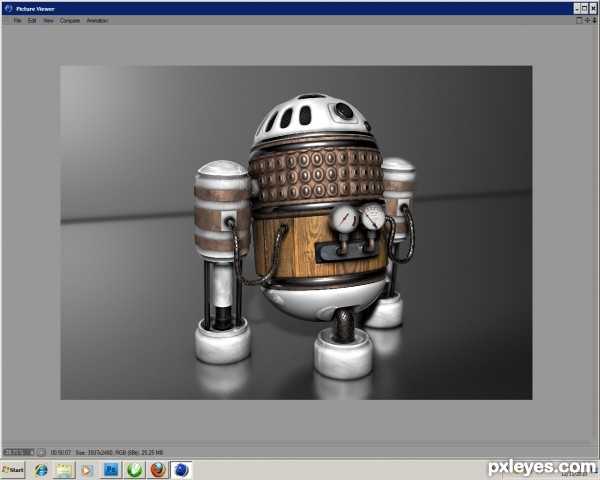Open the Windows Start button

pyautogui.click(x=13, y=470)
